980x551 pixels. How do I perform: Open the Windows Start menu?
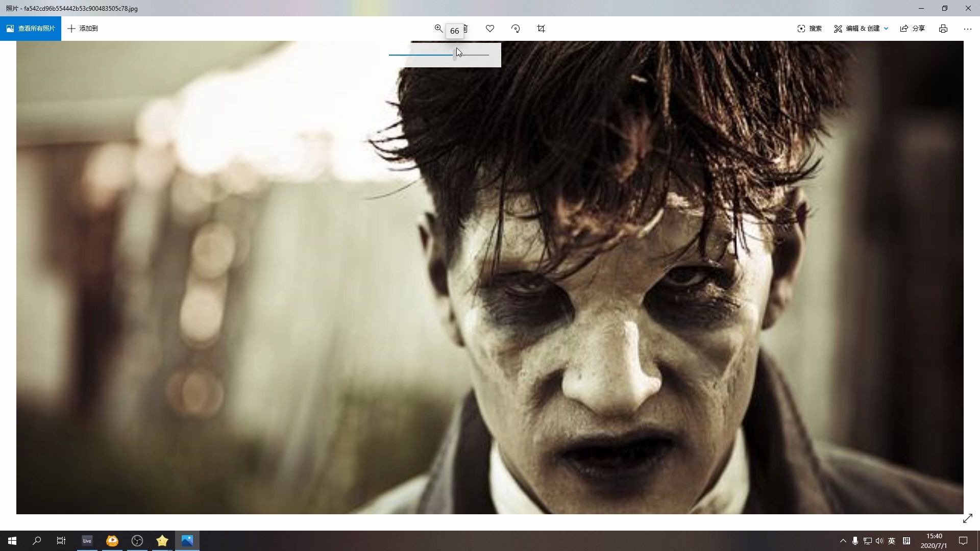tap(12, 541)
